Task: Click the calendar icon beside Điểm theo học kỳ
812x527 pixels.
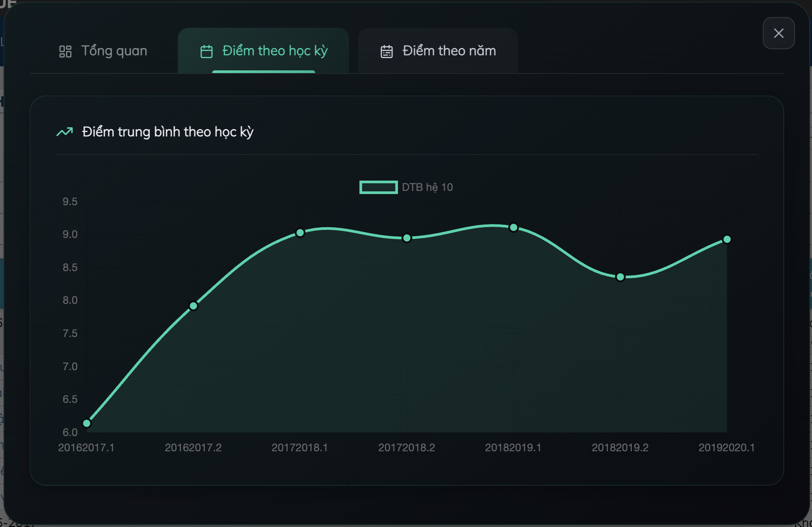Action: [x=207, y=51]
